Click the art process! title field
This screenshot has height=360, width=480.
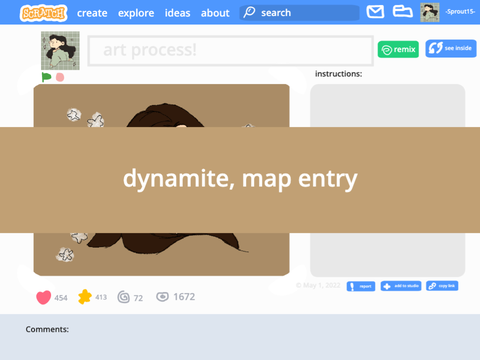[x=230, y=51]
